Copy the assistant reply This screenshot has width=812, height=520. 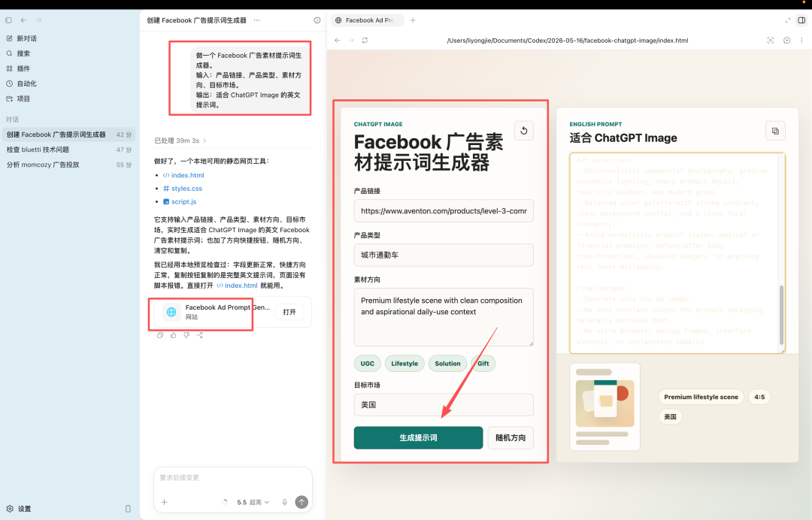click(160, 335)
